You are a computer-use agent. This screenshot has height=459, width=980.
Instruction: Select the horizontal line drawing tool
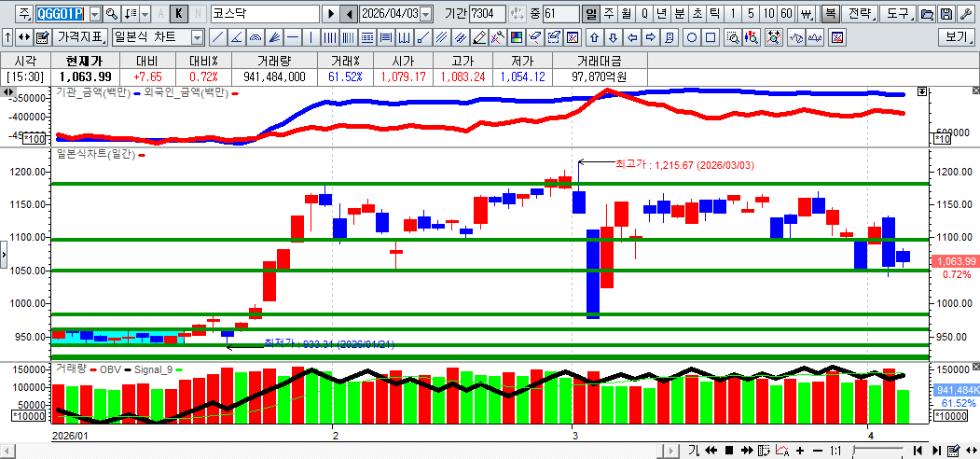click(x=293, y=38)
